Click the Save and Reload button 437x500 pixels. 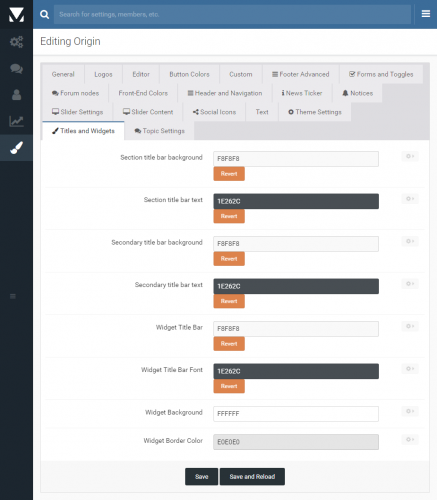[x=252, y=477]
